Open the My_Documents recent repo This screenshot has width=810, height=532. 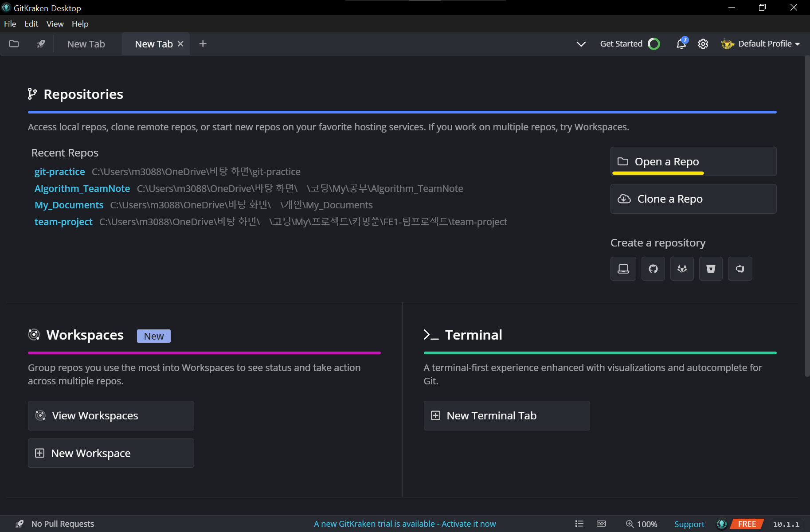[x=69, y=205]
